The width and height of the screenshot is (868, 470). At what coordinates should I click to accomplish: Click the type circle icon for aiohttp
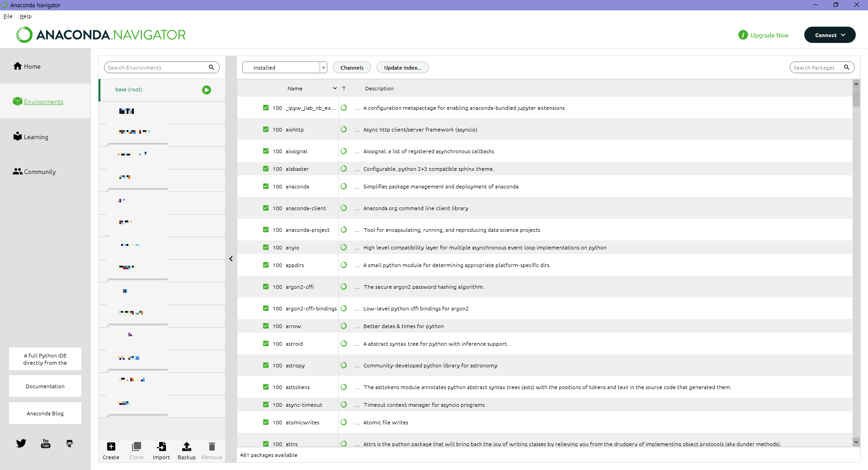point(344,129)
